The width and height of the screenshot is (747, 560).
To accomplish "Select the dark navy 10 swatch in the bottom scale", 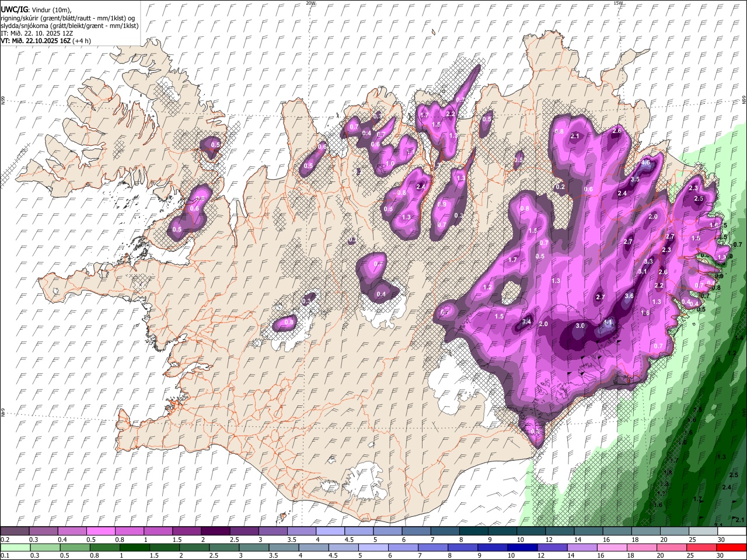I will (521, 548).
